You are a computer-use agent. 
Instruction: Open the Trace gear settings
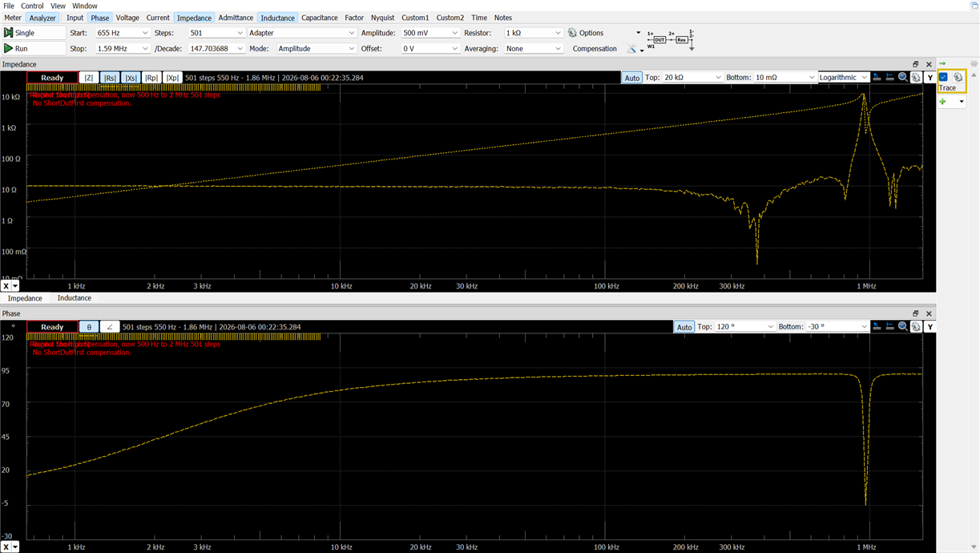point(958,77)
